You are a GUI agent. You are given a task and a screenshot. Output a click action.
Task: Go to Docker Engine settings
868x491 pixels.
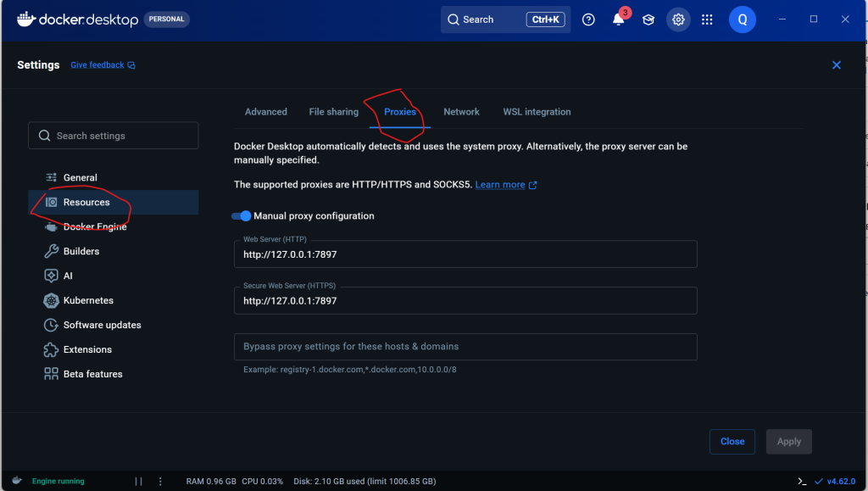[95, 227]
